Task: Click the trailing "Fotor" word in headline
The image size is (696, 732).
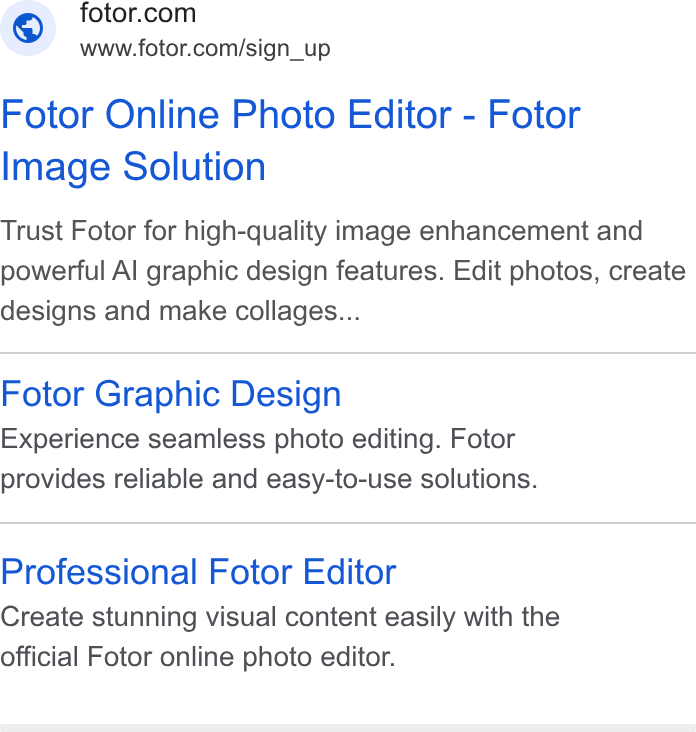Action: point(534,114)
